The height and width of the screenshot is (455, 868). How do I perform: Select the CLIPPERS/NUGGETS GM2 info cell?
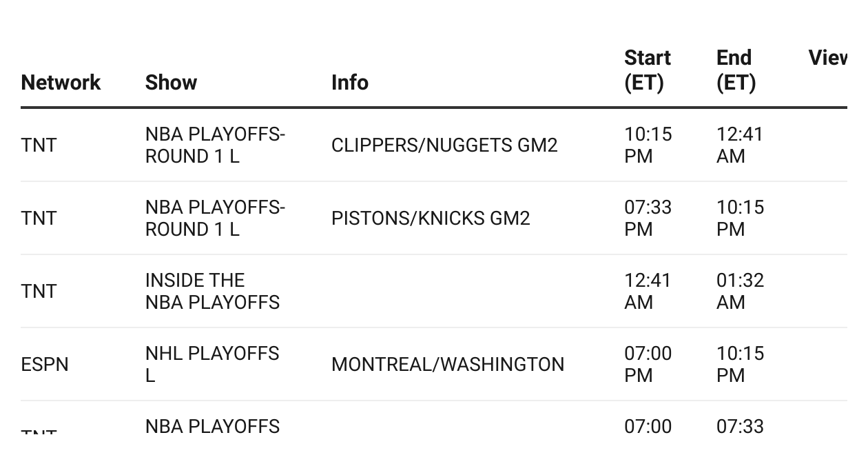(x=444, y=145)
